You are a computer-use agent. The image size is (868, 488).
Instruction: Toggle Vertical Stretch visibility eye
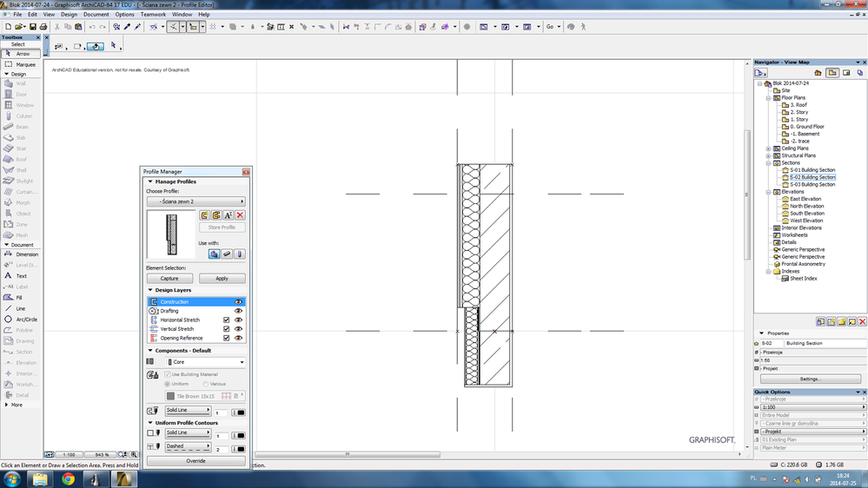pyautogui.click(x=239, y=328)
